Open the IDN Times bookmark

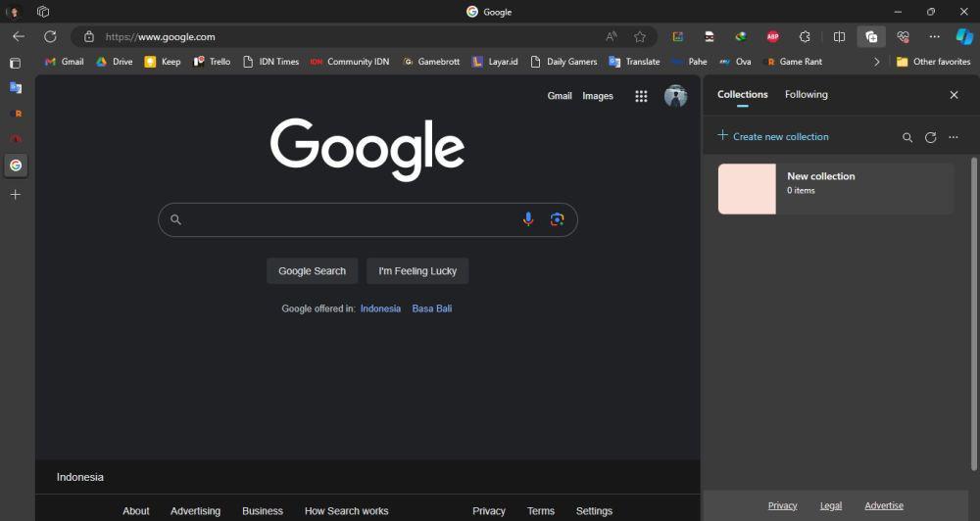point(270,62)
